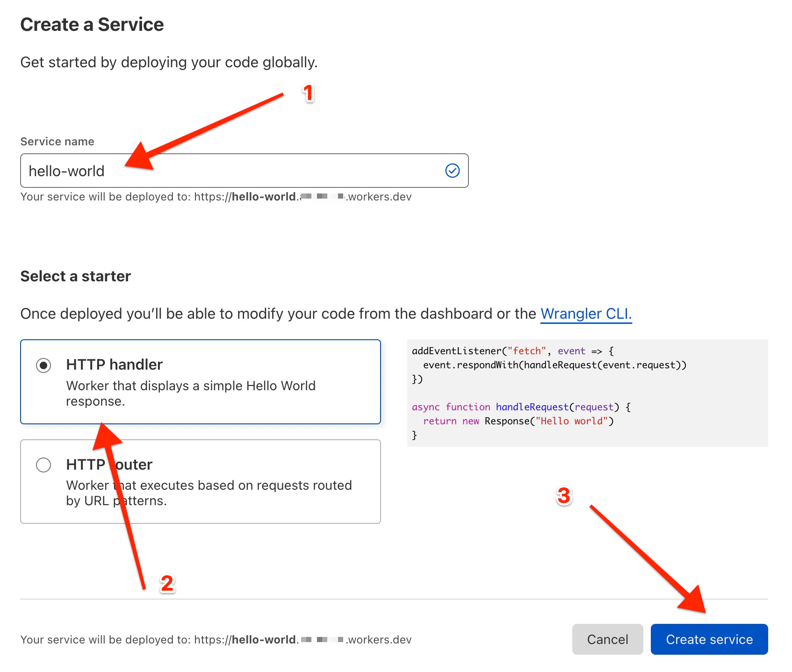This screenshot has height=672, width=792.
Task: Click the red annotation number 1
Action: click(308, 93)
